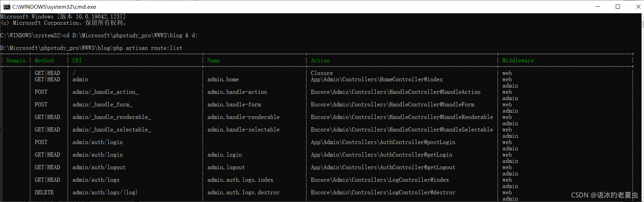Click the 'admin.handle-selectable' route name

(243, 130)
